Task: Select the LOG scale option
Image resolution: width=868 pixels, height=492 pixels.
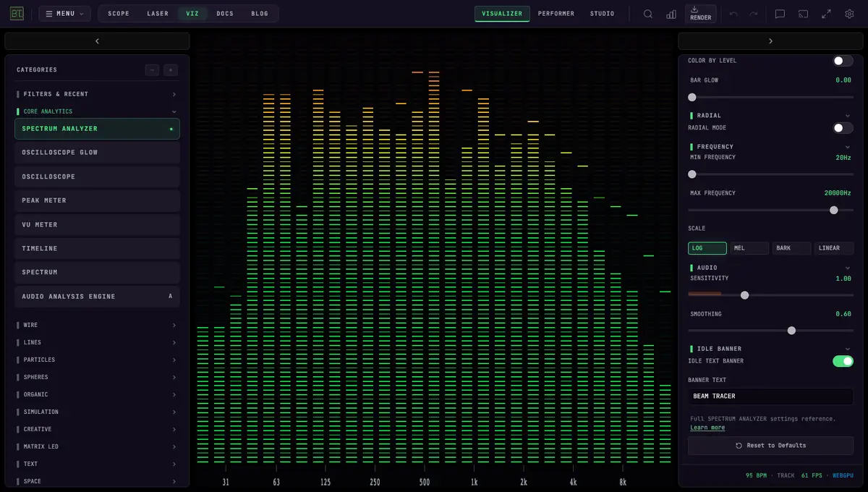Action: point(707,248)
